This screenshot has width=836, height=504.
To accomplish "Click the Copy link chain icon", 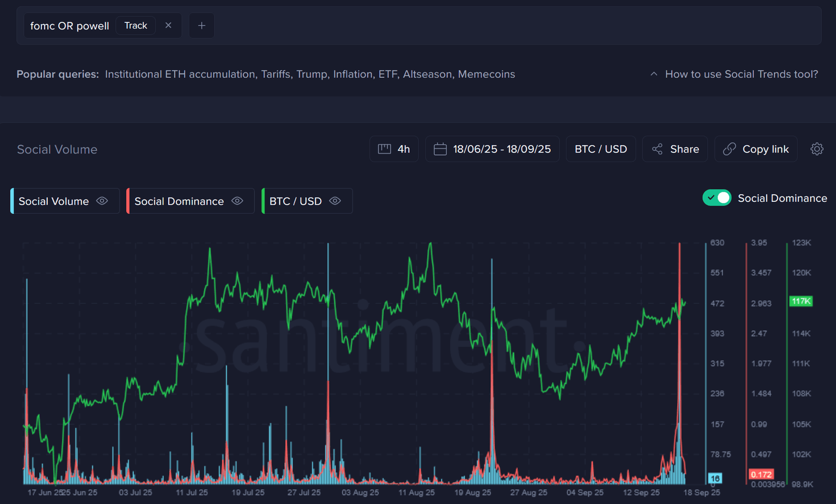I will coord(729,149).
